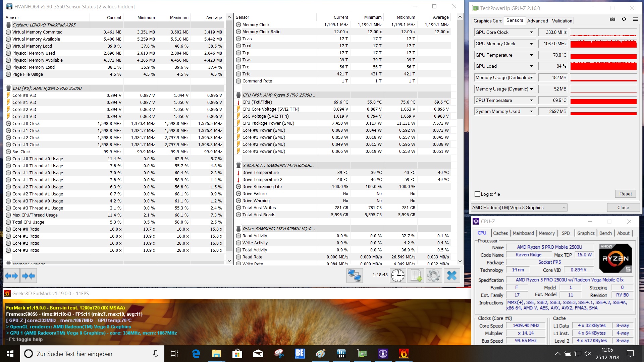Viewport: 644px width, 362px height.
Task: Open the Mainboard tab in CPU-Z
Action: pos(523,233)
